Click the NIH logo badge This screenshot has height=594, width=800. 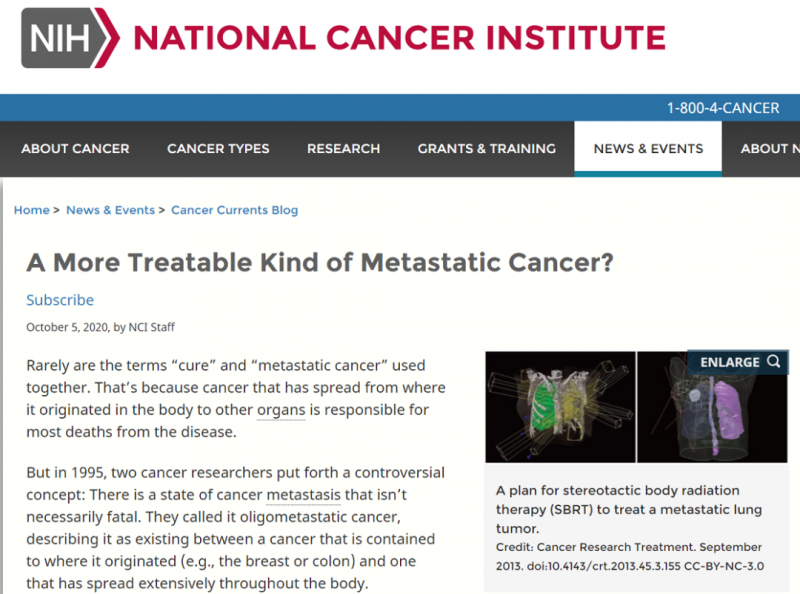point(70,38)
